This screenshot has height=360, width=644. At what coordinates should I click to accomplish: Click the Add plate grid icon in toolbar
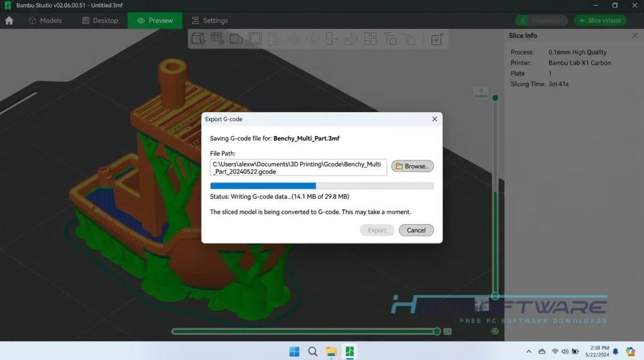(x=217, y=38)
